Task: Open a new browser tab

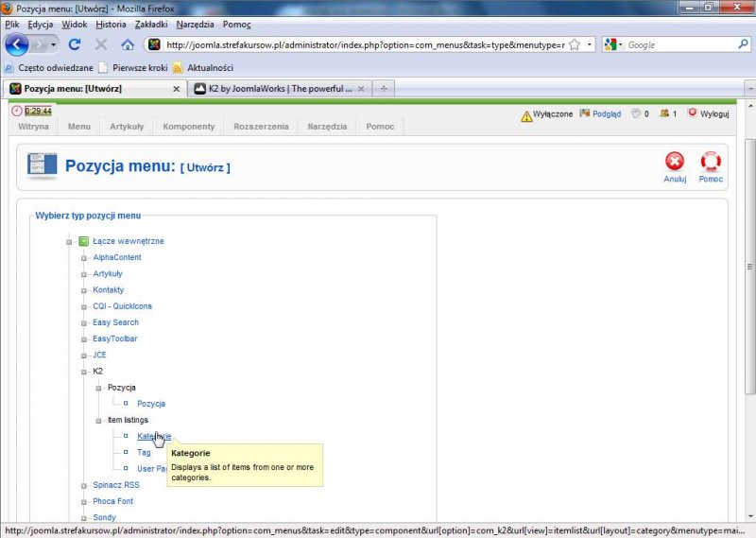Action: [x=383, y=89]
